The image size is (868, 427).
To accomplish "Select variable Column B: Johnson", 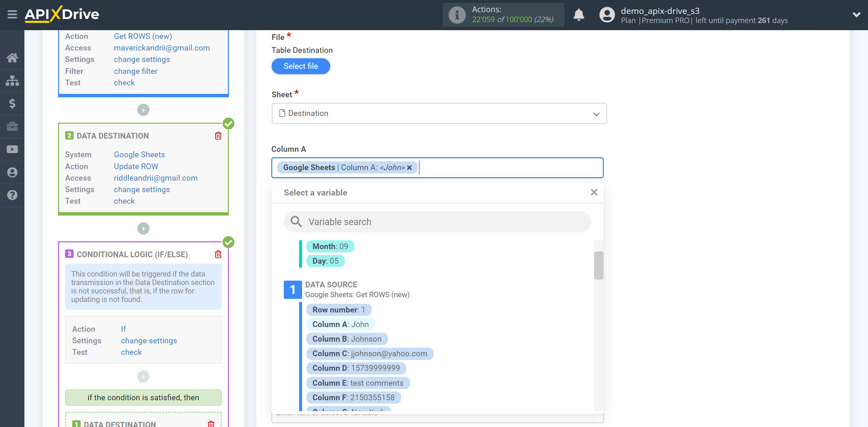I will coord(347,339).
